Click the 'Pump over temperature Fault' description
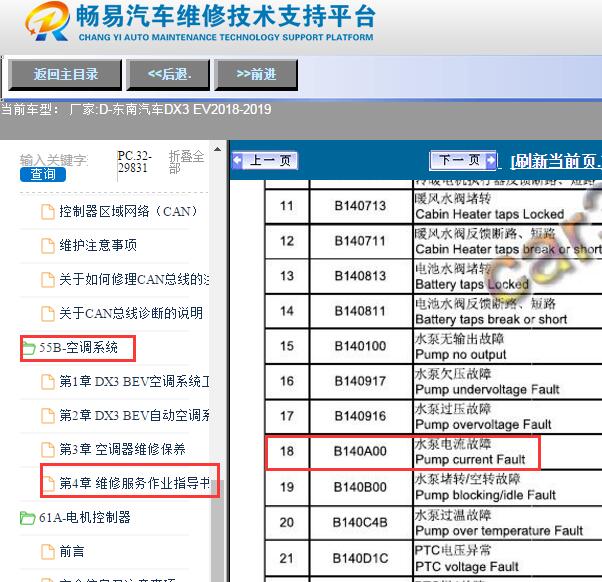The width and height of the screenshot is (602, 582). pos(499,531)
